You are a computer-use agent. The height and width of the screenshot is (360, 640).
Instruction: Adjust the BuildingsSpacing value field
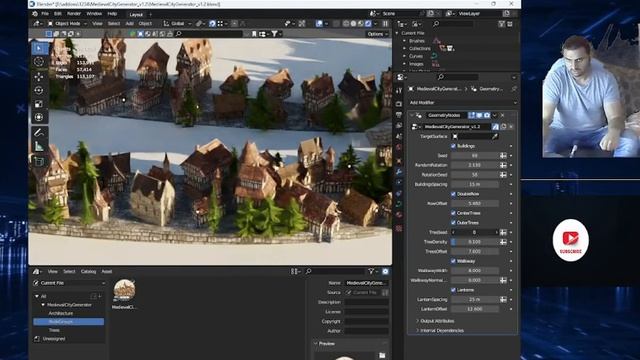pyautogui.click(x=474, y=184)
